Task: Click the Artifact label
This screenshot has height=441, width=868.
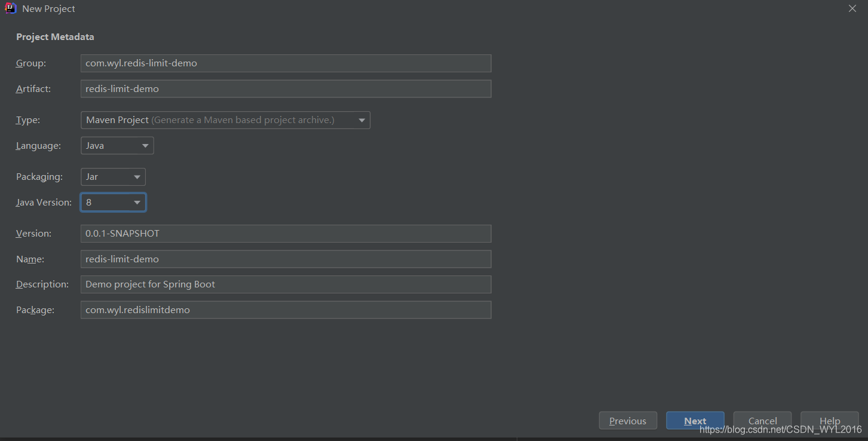Action: point(33,89)
